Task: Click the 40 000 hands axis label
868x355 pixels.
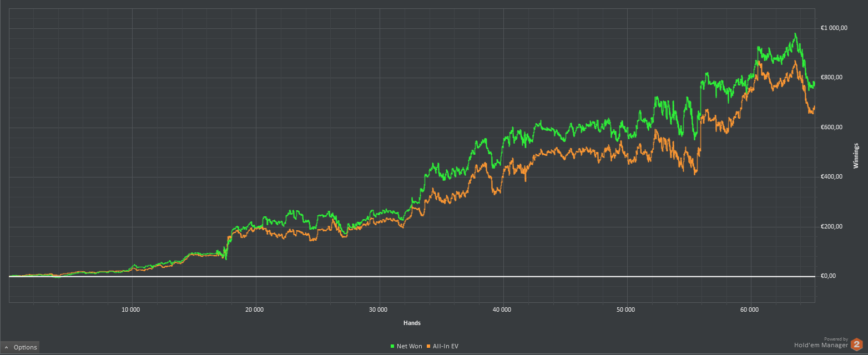Action: coord(502,310)
